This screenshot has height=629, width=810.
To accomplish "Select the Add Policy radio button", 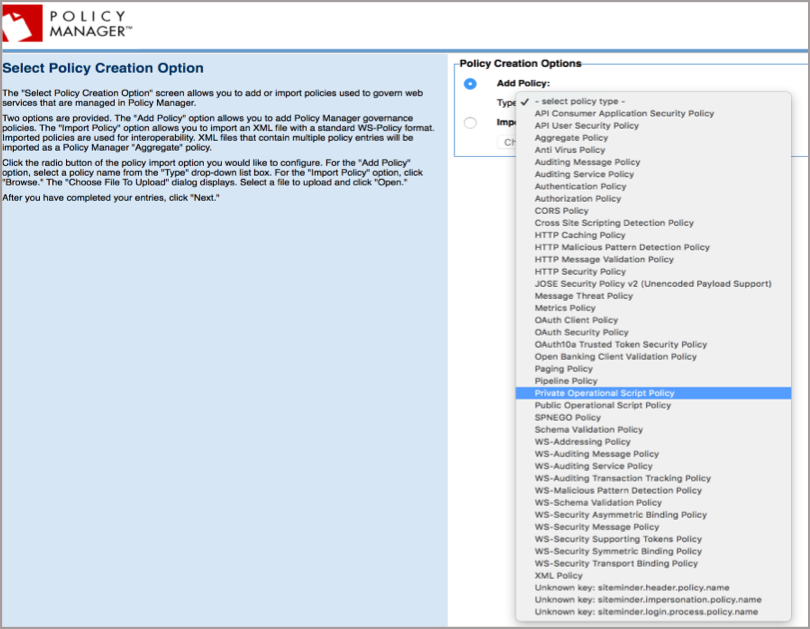I will coord(470,84).
